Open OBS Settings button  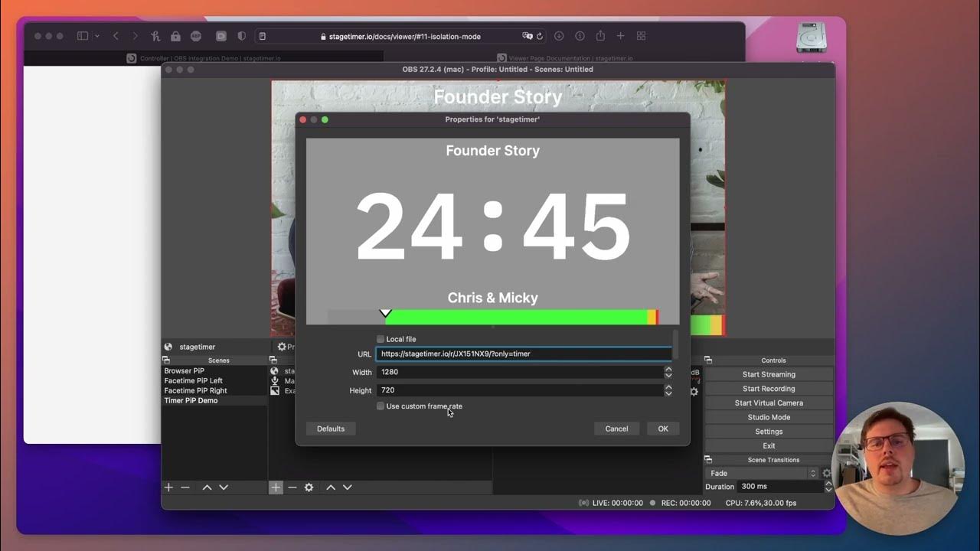pyautogui.click(x=769, y=432)
